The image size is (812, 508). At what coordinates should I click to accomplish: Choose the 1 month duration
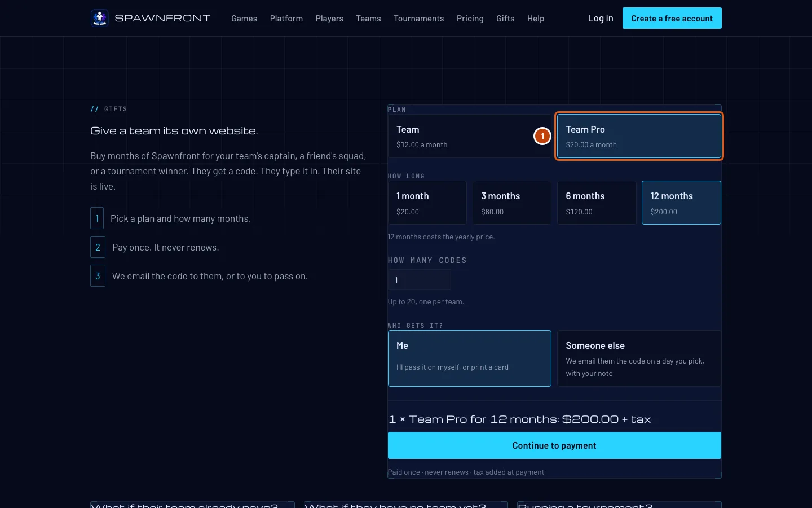(427, 203)
